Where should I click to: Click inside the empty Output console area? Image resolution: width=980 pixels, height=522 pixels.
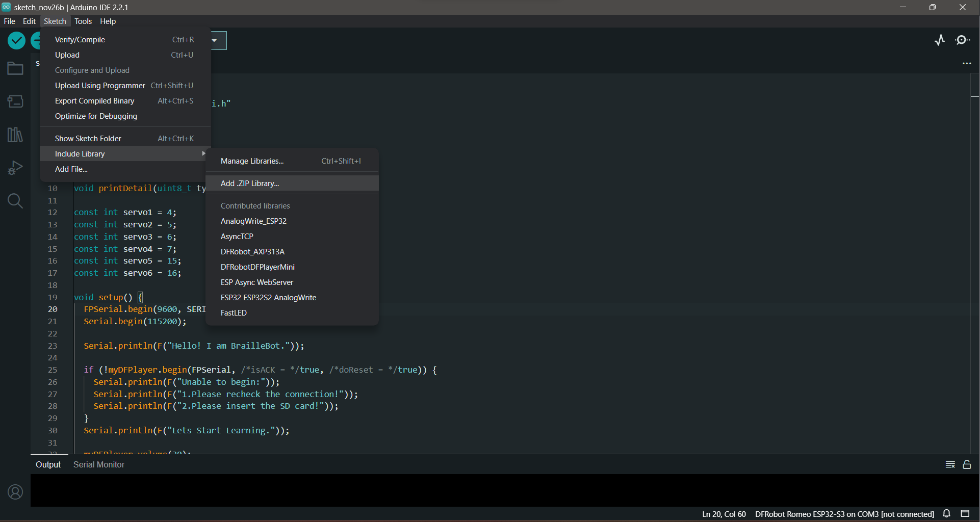click(x=505, y=490)
